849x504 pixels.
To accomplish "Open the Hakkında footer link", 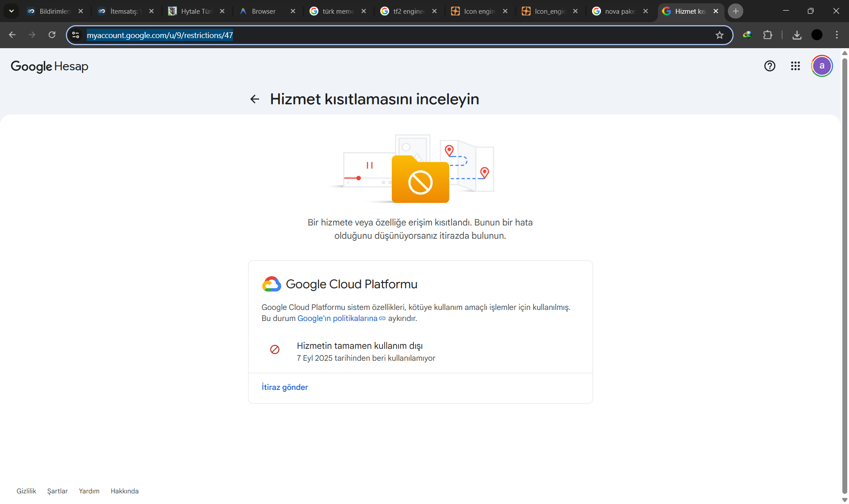I will pos(125,491).
